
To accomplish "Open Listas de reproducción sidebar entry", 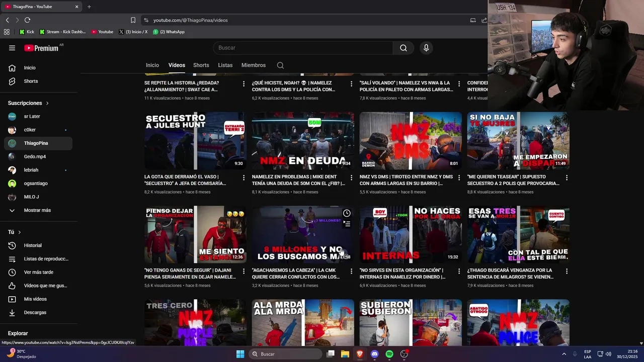I will coord(38,259).
